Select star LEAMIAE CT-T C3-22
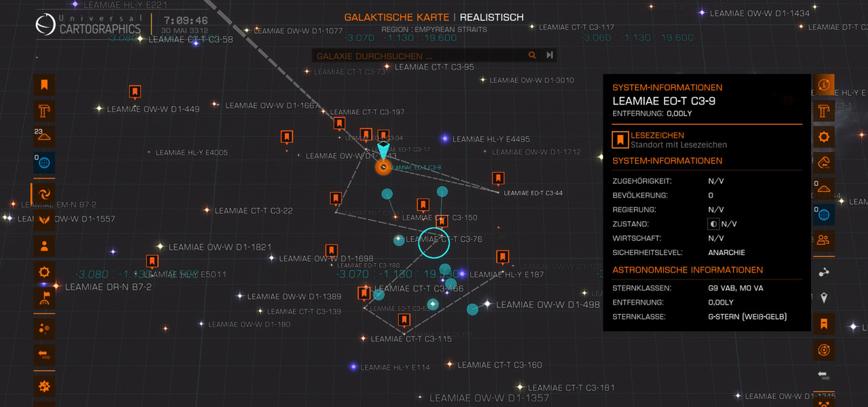This screenshot has height=407, width=868. [x=208, y=210]
